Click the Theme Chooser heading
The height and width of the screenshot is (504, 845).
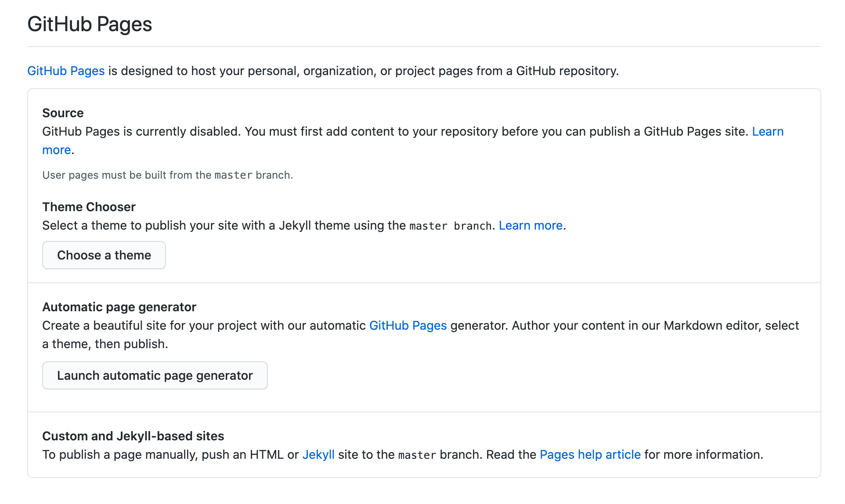click(89, 207)
